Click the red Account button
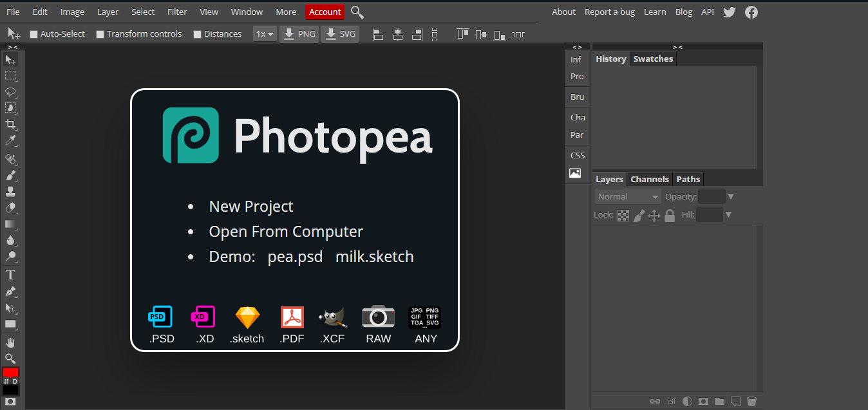868x410 pixels. pos(325,12)
